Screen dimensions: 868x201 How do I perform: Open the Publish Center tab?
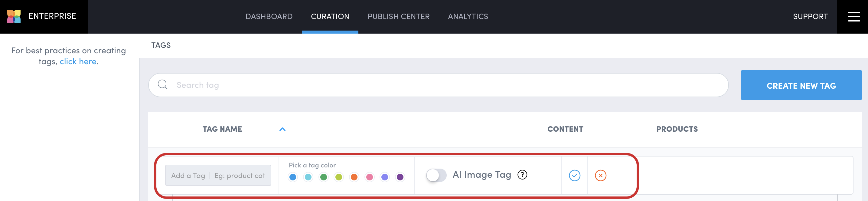[399, 17]
